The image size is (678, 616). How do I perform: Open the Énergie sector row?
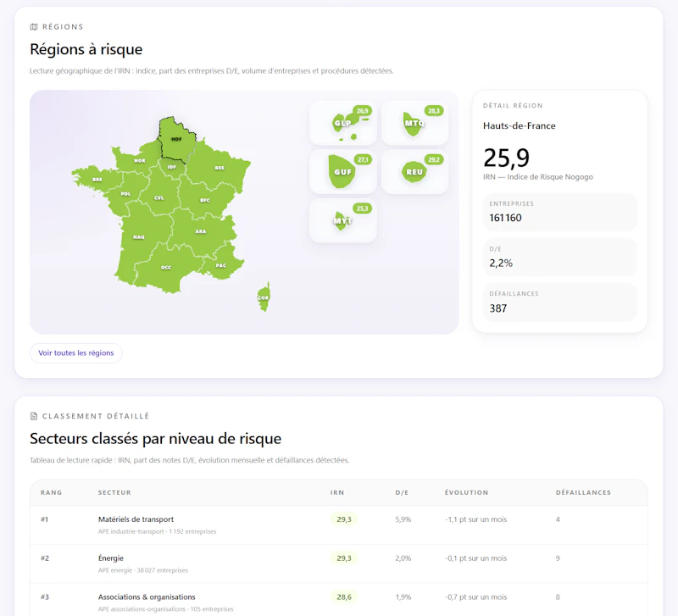tap(339, 563)
